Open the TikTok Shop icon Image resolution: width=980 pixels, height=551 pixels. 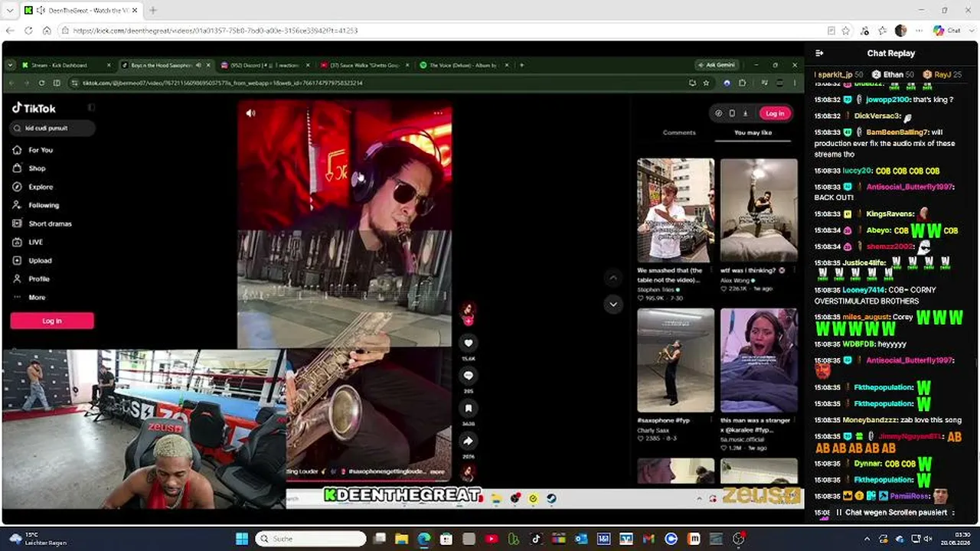click(17, 168)
